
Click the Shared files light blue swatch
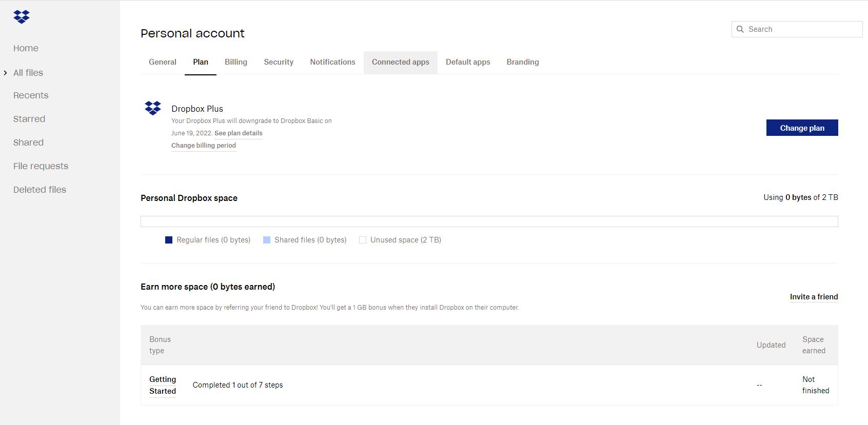tap(267, 240)
